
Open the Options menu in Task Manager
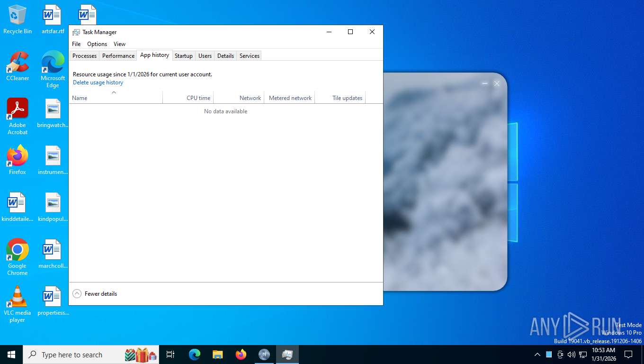pos(97,44)
